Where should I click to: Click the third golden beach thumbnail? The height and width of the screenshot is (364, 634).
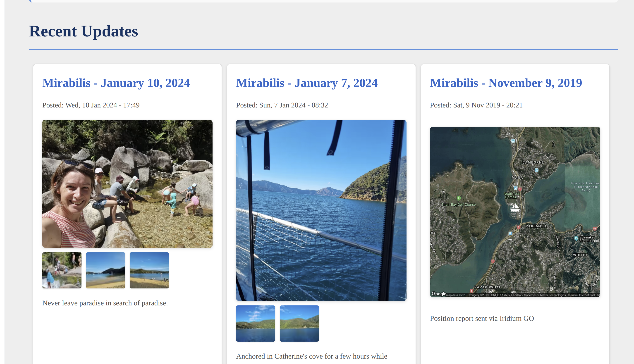pyautogui.click(x=149, y=270)
